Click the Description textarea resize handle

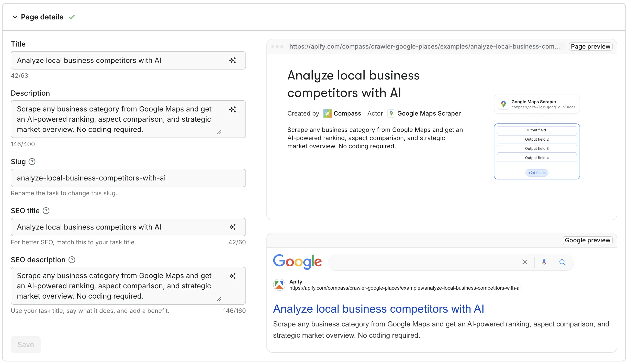tap(219, 132)
